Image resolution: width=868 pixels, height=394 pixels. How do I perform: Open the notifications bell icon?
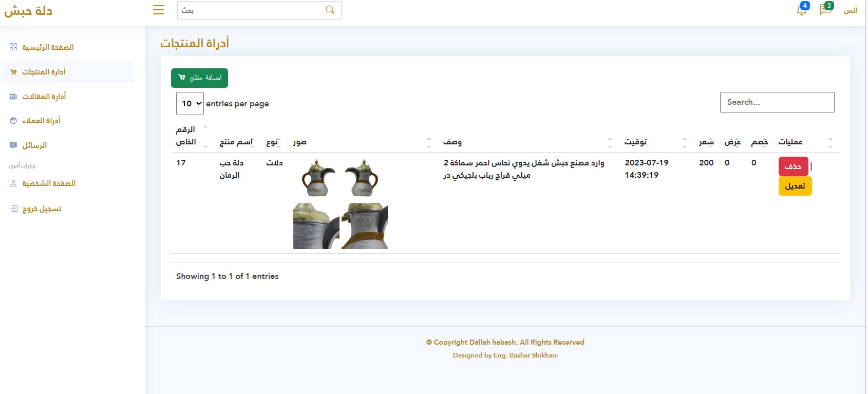(801, 10)
